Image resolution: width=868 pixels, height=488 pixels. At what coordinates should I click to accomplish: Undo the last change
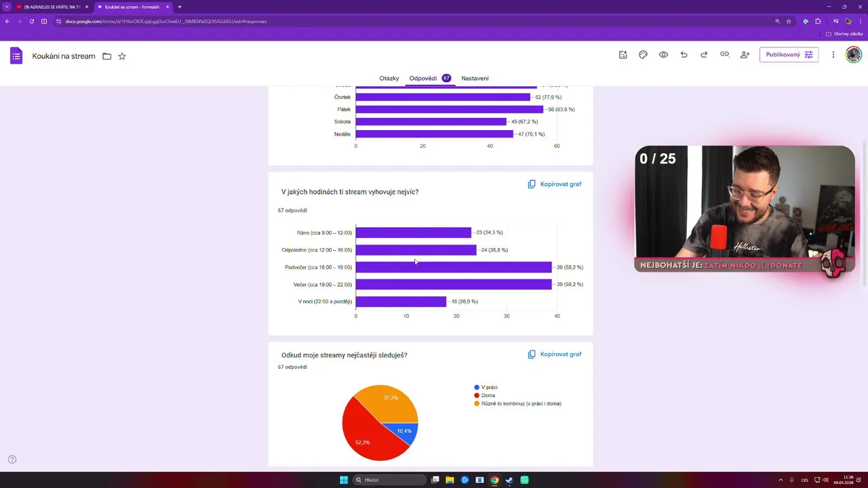(684, 55)
